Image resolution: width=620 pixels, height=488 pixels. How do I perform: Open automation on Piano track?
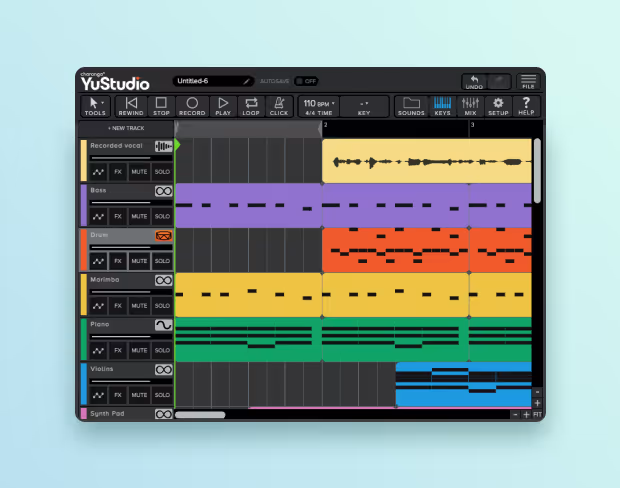coord(98,350)
